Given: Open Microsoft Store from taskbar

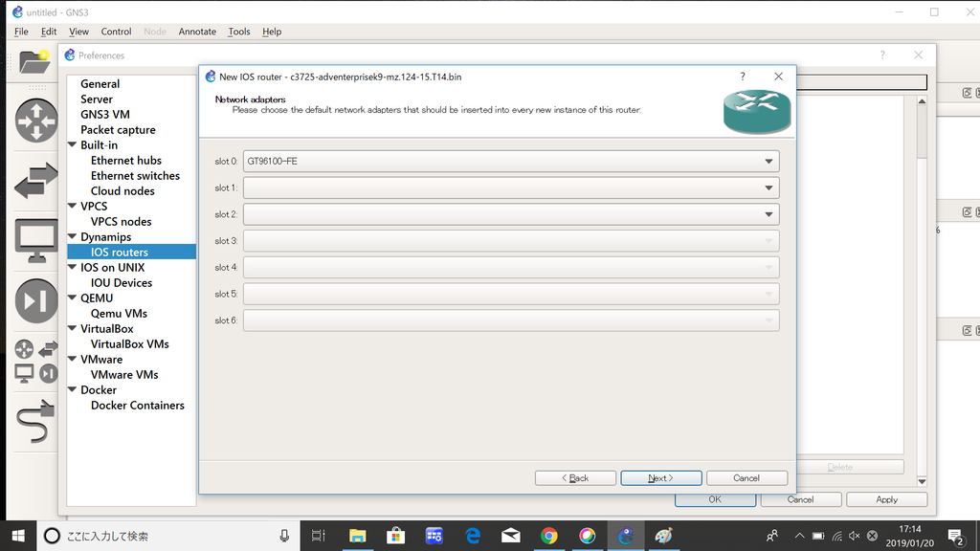Looking at the screenshot, I should [x=395, y=536].
